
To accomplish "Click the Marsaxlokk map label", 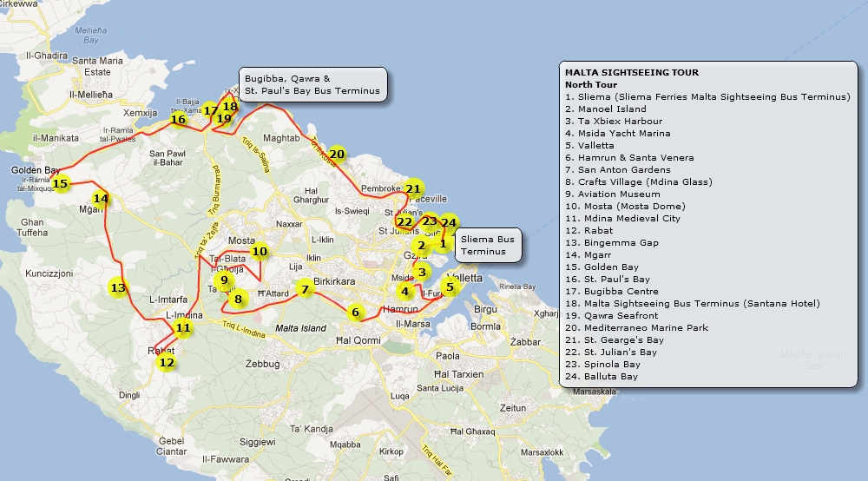I will [542, 452].
